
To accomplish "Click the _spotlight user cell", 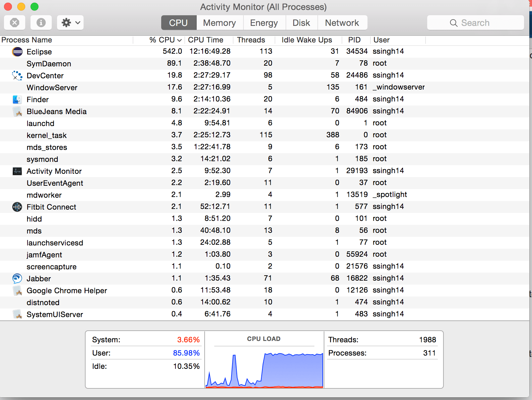I will click(390, 195).
